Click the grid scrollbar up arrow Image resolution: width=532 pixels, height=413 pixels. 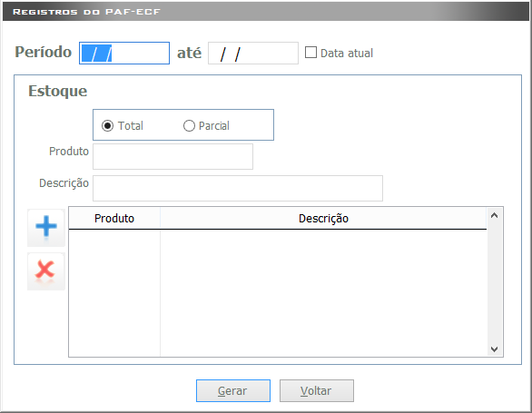point(495,215)
